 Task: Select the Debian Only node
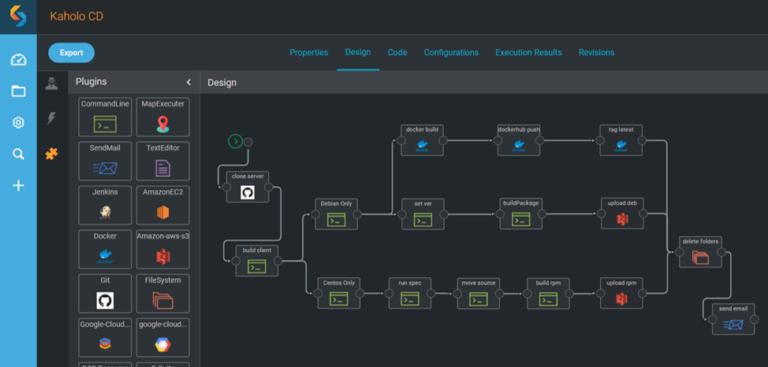coord(336,214)
